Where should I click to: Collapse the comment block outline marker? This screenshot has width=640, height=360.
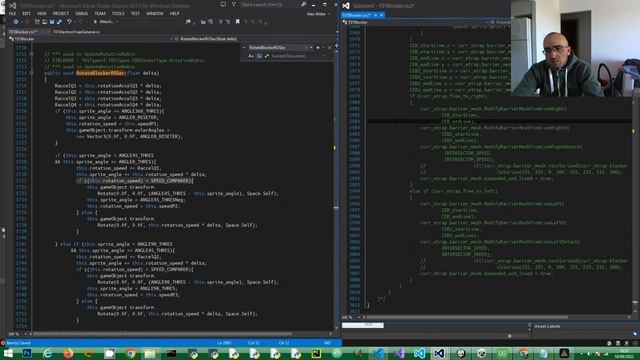(x=31, y=54)
